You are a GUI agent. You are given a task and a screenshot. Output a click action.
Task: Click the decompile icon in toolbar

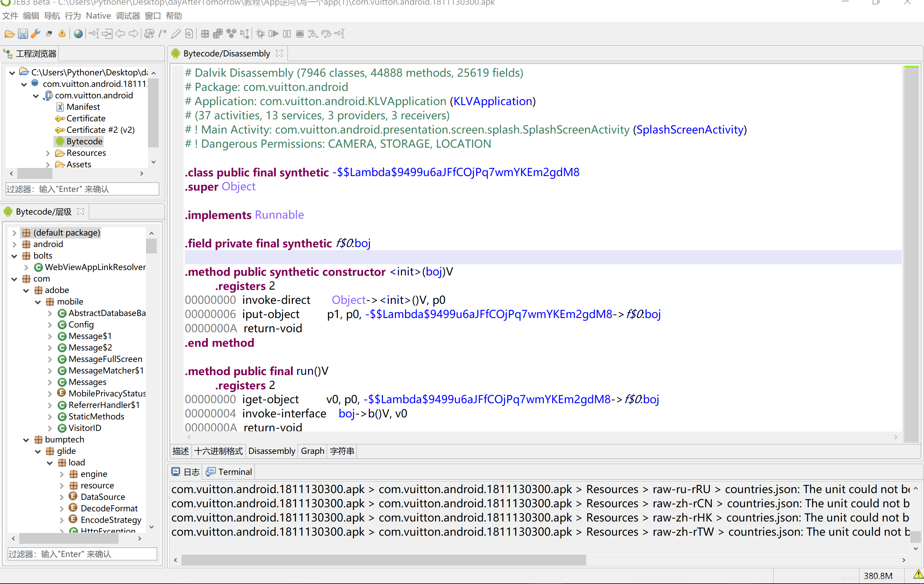(x=149, y=34)
